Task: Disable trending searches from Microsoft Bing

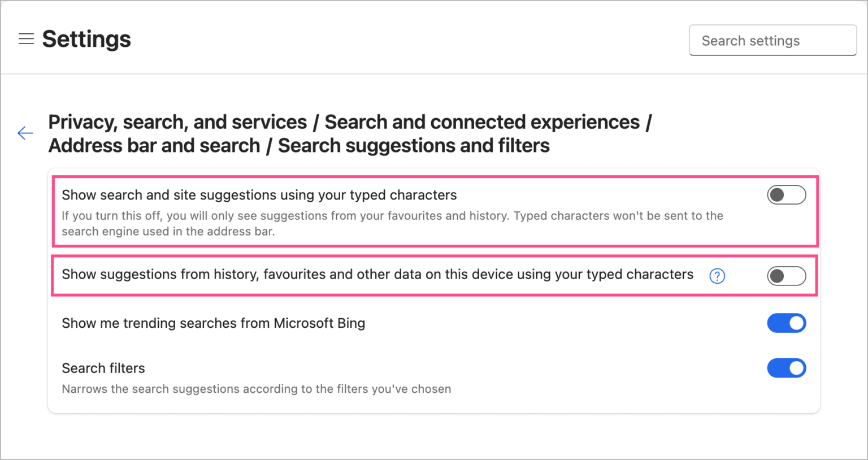Action: pos(786,323)
